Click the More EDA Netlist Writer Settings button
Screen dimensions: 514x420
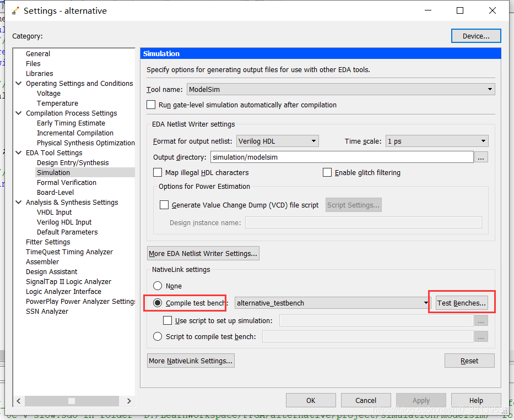pos(203,253)
